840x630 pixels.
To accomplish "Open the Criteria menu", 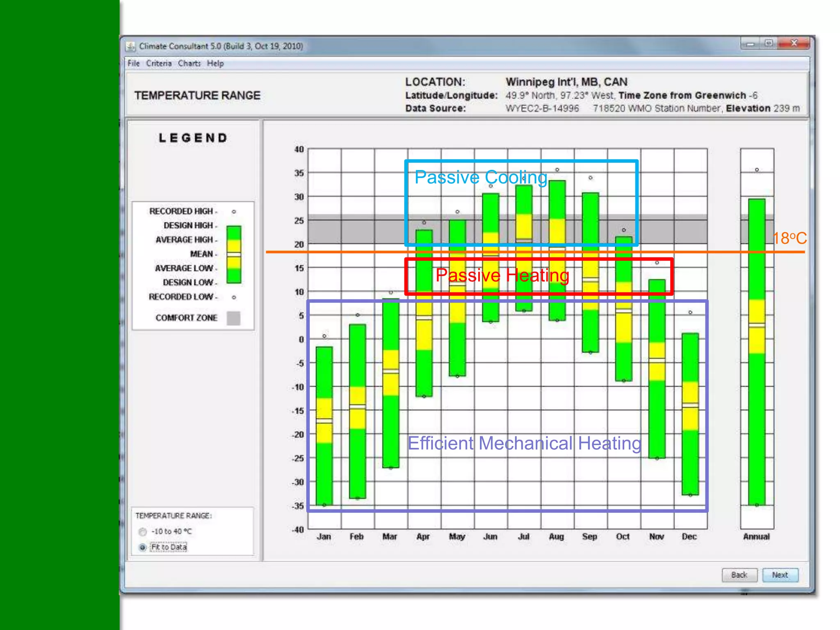I will click(159, 64).
